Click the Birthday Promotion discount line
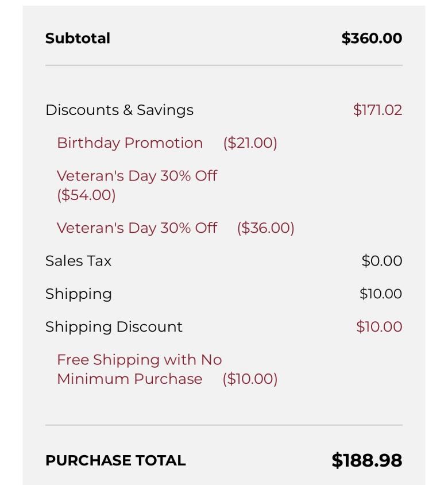Image resolution: width=448 pixels, height=485 pixels. [x=130, y=143]
